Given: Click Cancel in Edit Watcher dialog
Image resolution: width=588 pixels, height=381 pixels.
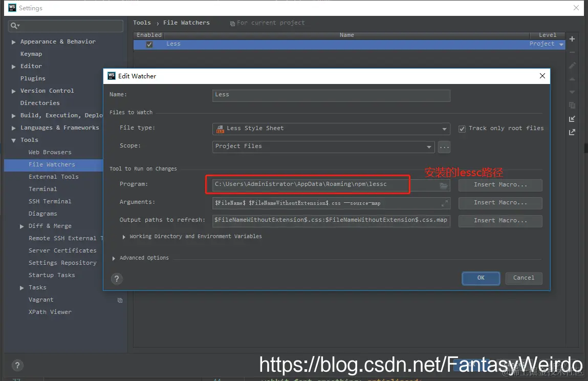Looking at the screenshot, I should click(x=524, y=278).
